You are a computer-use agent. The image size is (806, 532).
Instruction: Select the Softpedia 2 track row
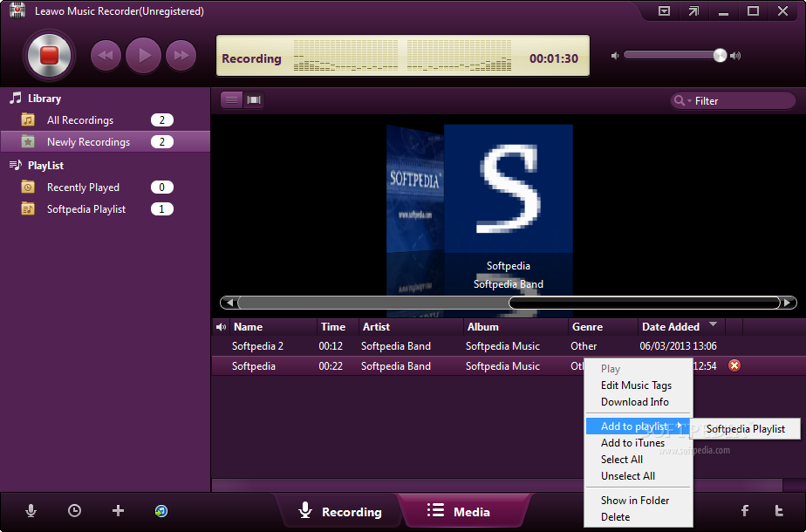click(508, 346)
